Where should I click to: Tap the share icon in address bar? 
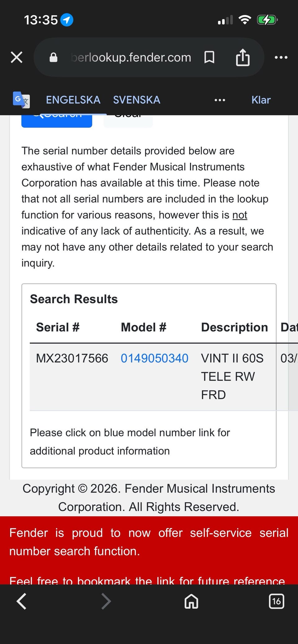click(243, 57)
